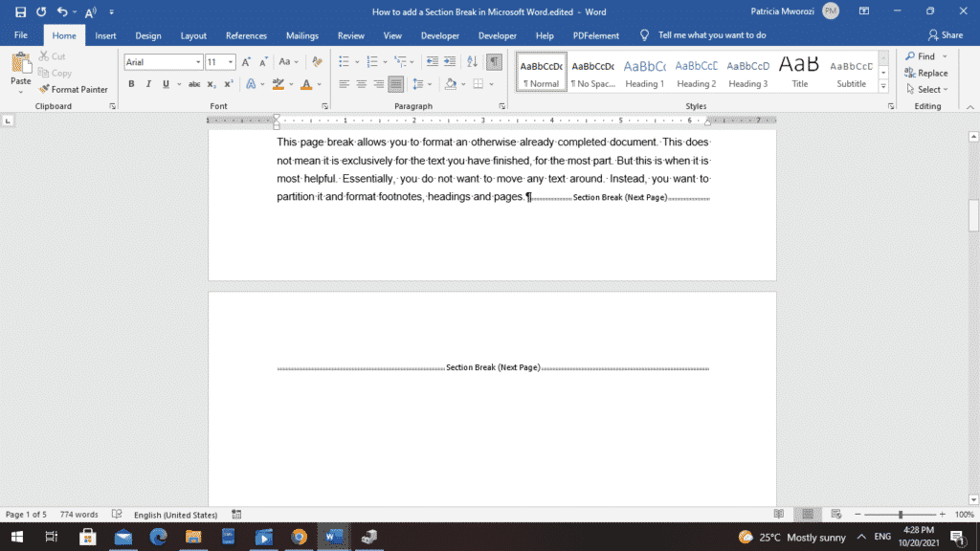Shrink the font size
The height and width of the screenshot is (551, 980).
point(263,62)
